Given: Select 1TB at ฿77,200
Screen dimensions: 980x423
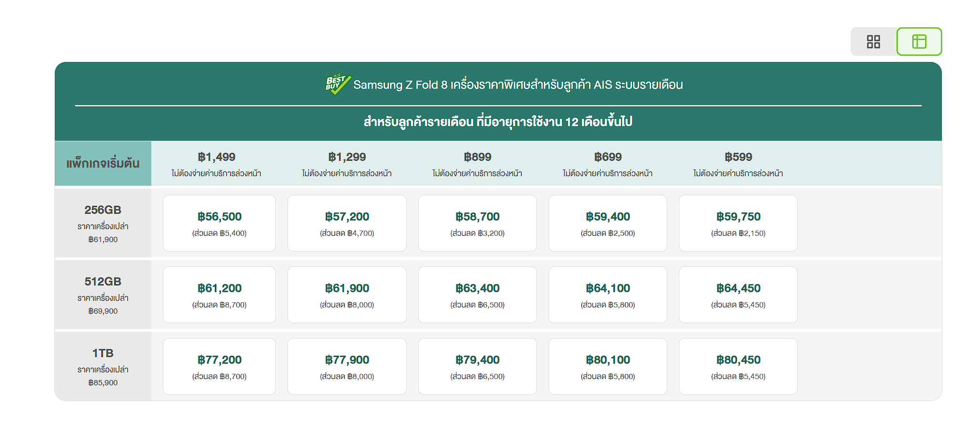Looking at the screenshot, I should tap(219, 366).
